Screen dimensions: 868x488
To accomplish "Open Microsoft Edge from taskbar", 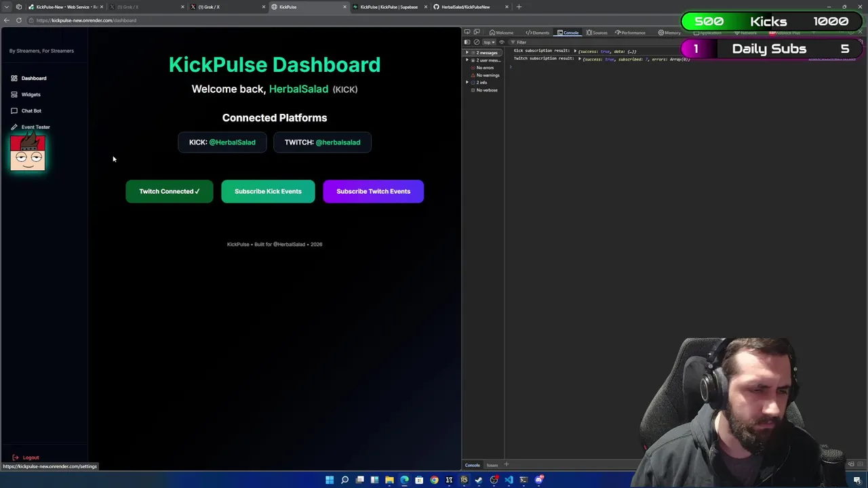I will click(x=404, y=480).
